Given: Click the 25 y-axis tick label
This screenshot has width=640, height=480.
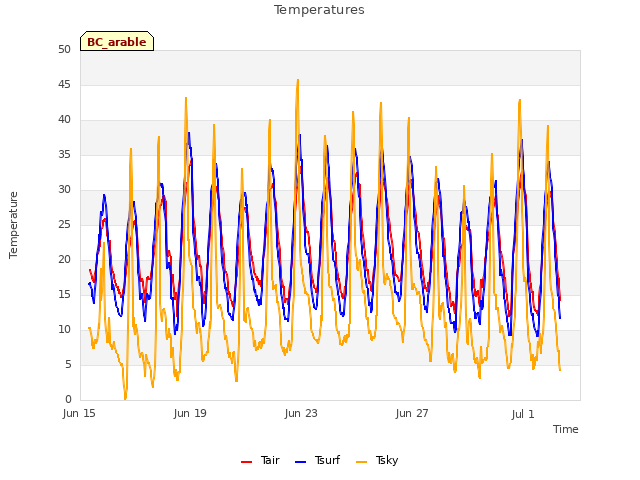Looking at the screenshot, I should point(64,224).
